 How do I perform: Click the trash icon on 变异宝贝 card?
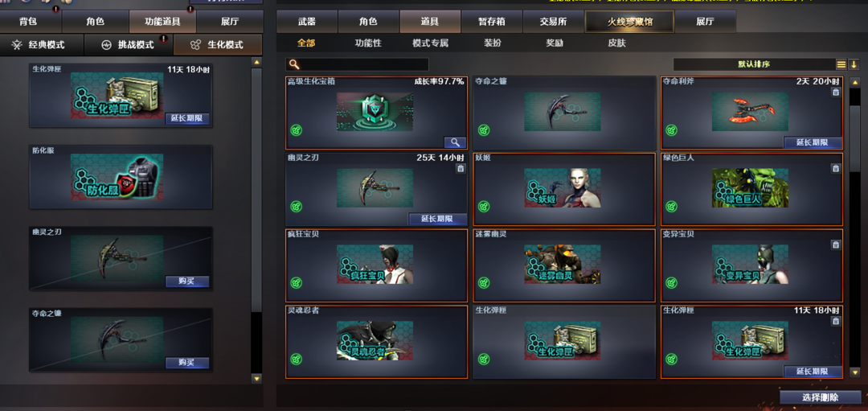tap(835, 245)
